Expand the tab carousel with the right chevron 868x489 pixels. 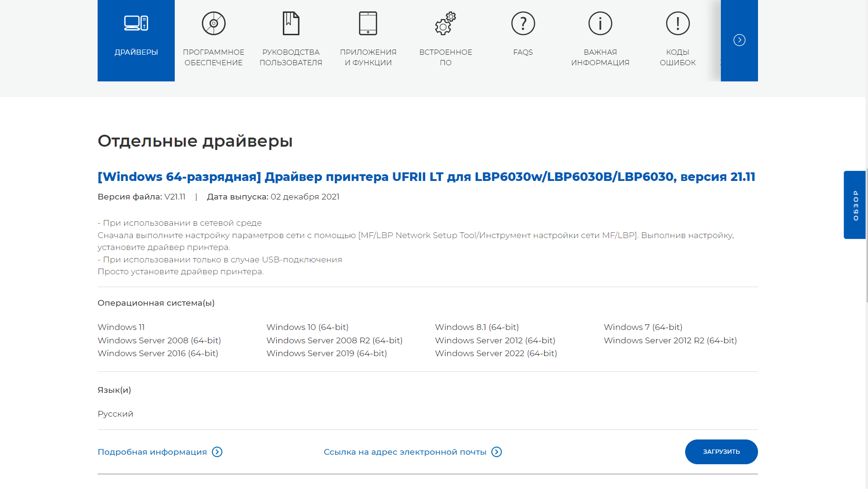(739, 40)
